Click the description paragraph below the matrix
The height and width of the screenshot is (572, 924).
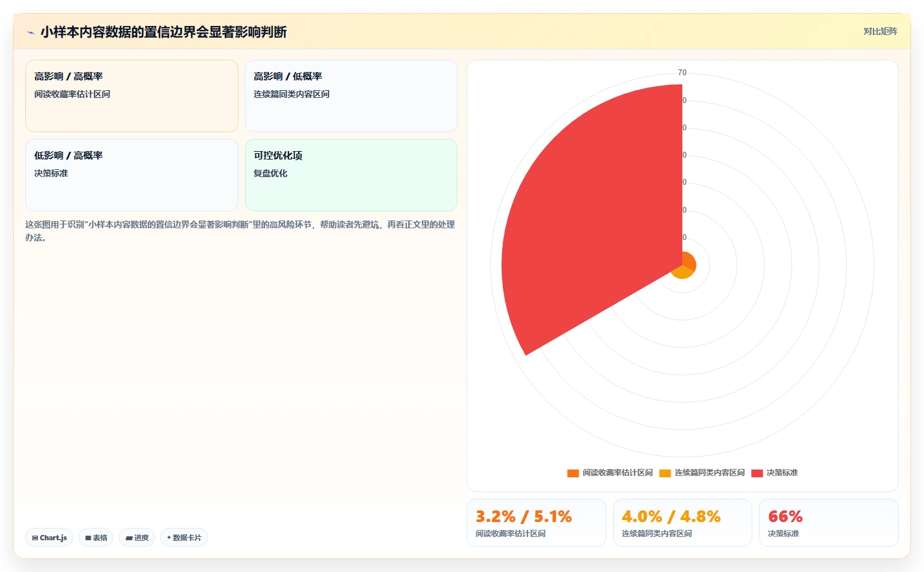point(240,231)
